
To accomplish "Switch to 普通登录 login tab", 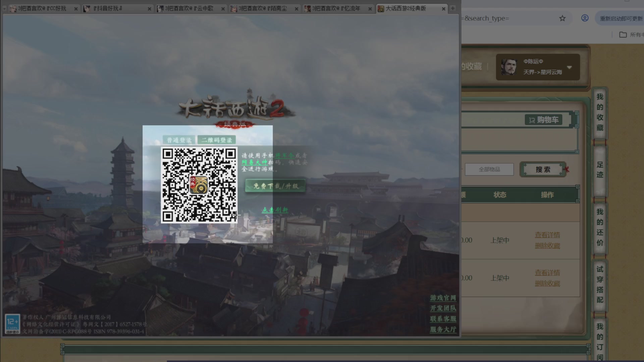I will click(179, 140).
